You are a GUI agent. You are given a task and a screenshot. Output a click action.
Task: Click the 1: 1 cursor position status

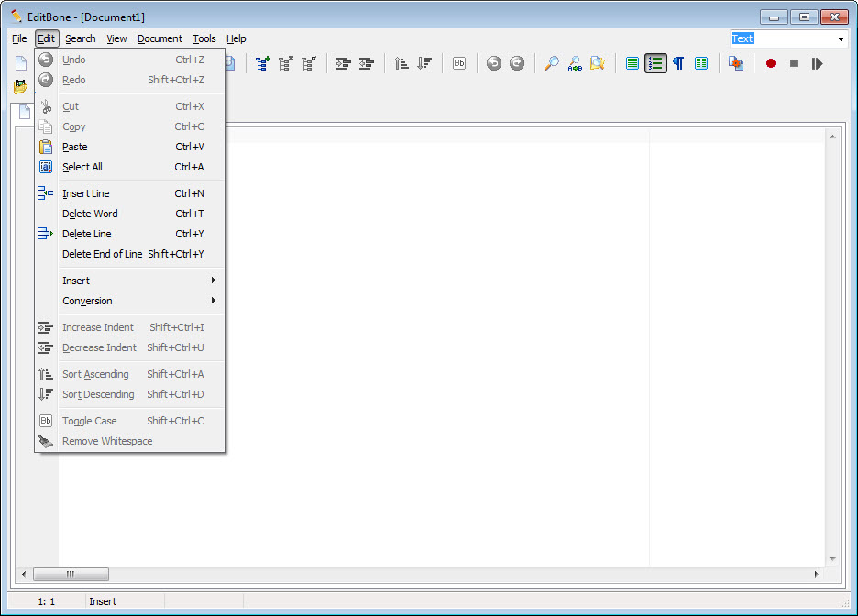pyautogui.click(x=47, y=601)
